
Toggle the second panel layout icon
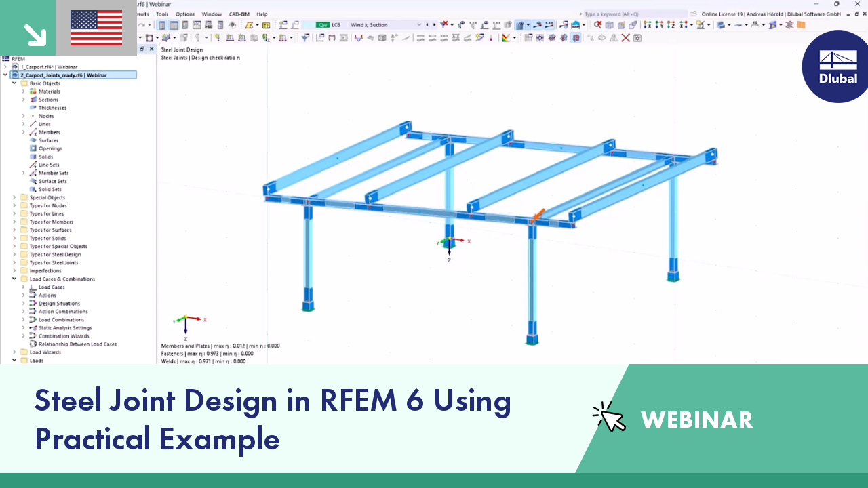point(174,25)
